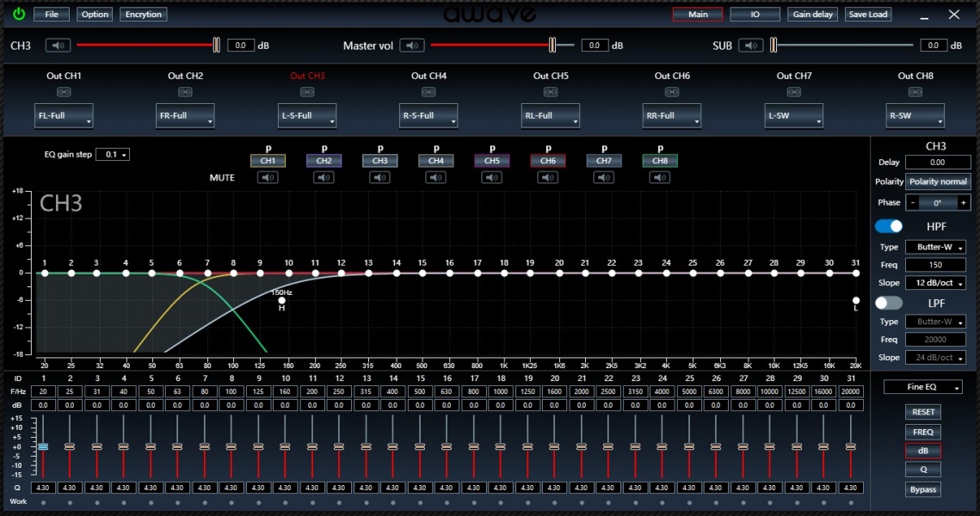Toggle the Work dot for band 1
The image size is (980, 516).
(x=42, y=502)
